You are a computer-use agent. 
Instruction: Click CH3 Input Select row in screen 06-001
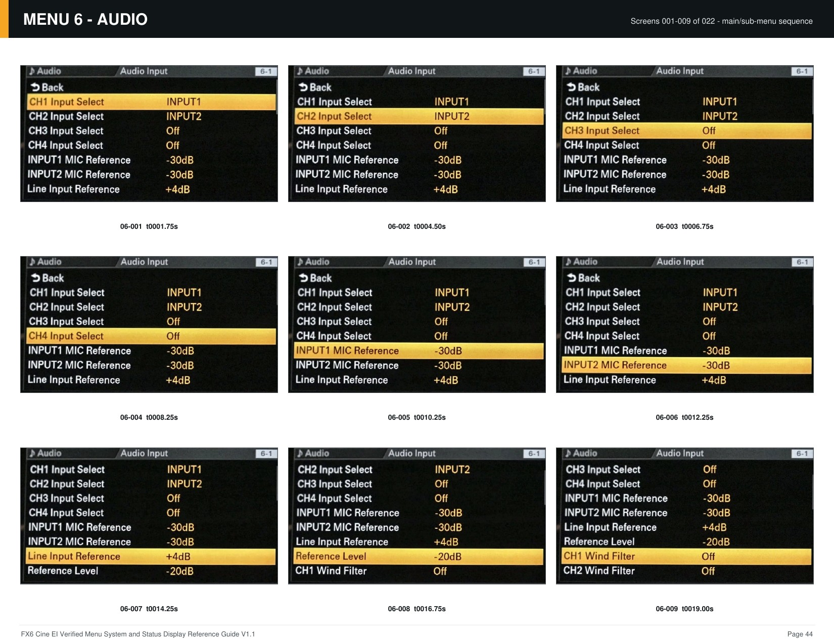(151, 131)
